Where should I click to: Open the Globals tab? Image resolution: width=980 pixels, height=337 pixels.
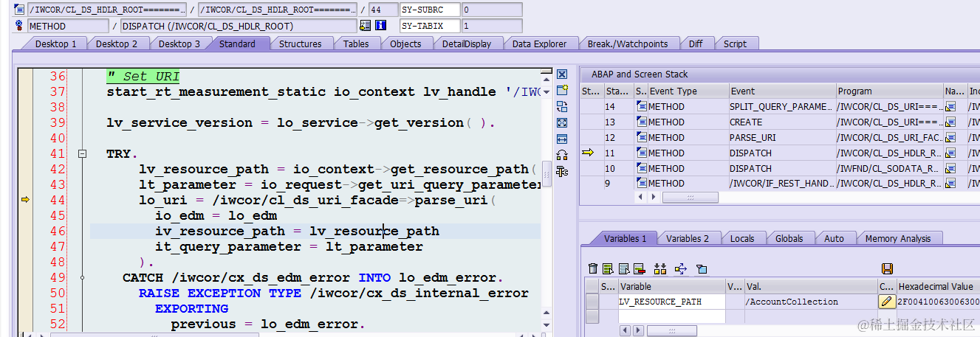coord(789,238)
